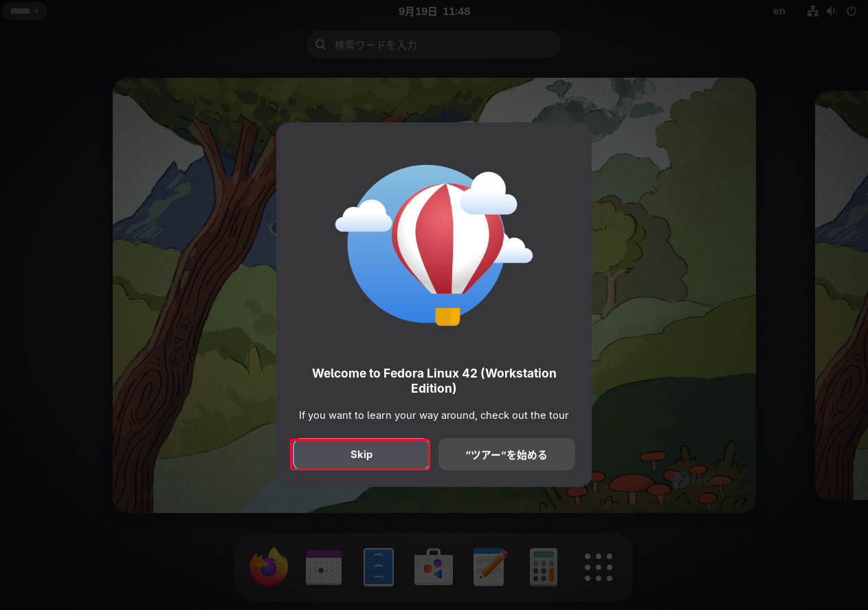The height and width of the screenshot is (610, 868).
Task: Skip the welcome tour
Action: 361,455
